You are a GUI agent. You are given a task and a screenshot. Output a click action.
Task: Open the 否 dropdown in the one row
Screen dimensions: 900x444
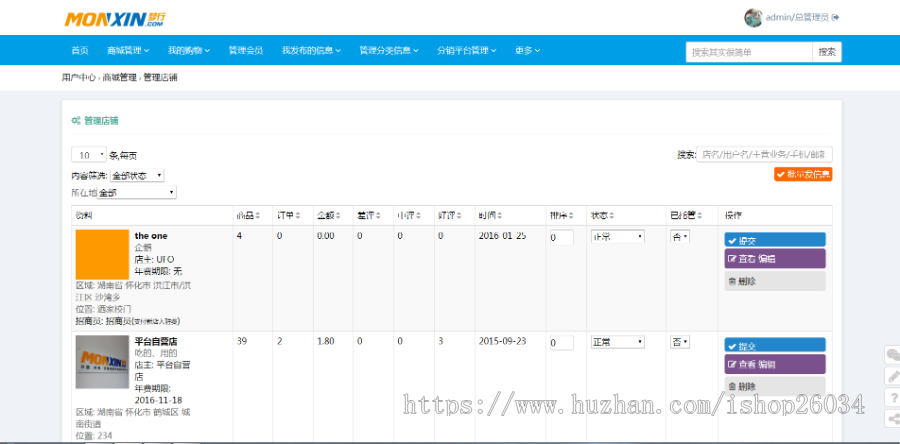[x=680, y=236]
